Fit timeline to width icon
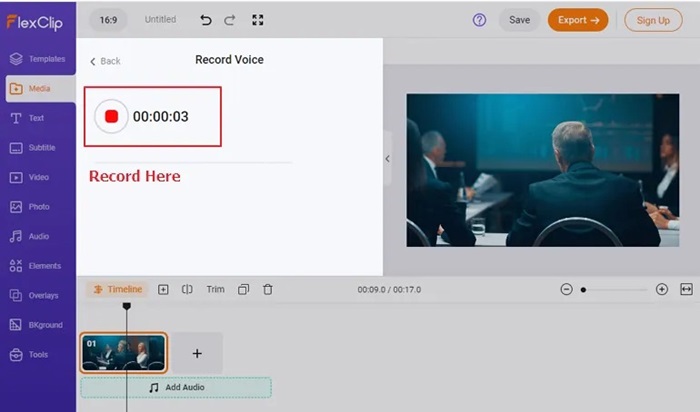 (686, 289)
